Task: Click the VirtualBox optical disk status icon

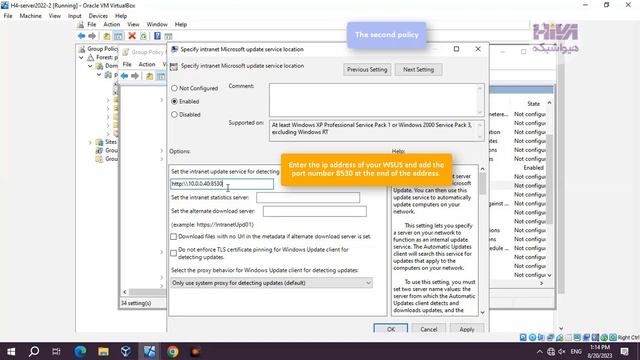Action: (x=532, y=338)
